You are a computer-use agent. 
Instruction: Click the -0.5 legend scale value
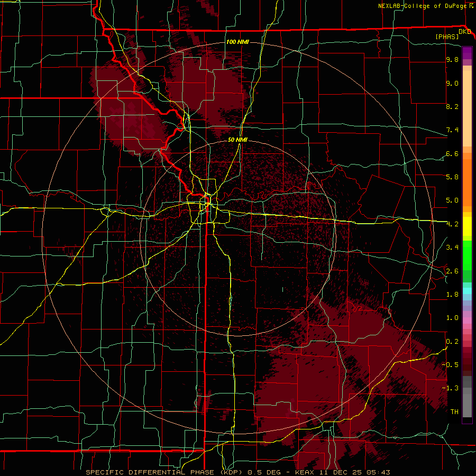(x=450, y=364)
